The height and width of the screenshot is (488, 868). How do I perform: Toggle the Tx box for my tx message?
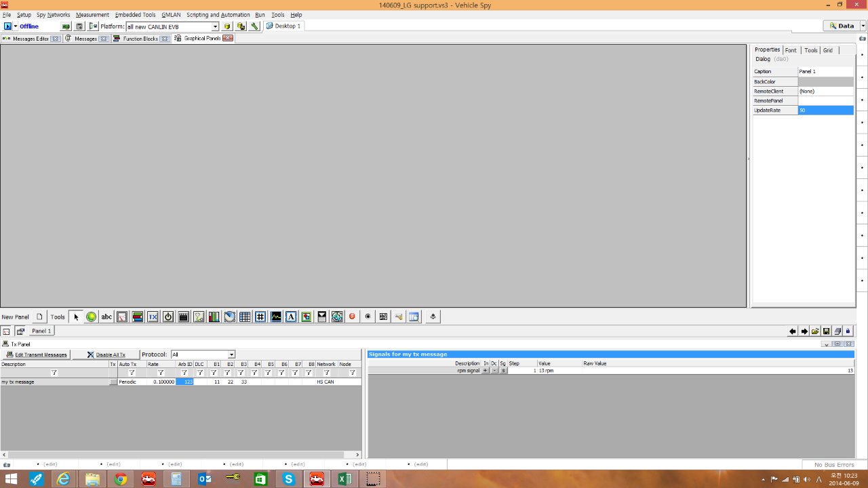pos(113,382)
